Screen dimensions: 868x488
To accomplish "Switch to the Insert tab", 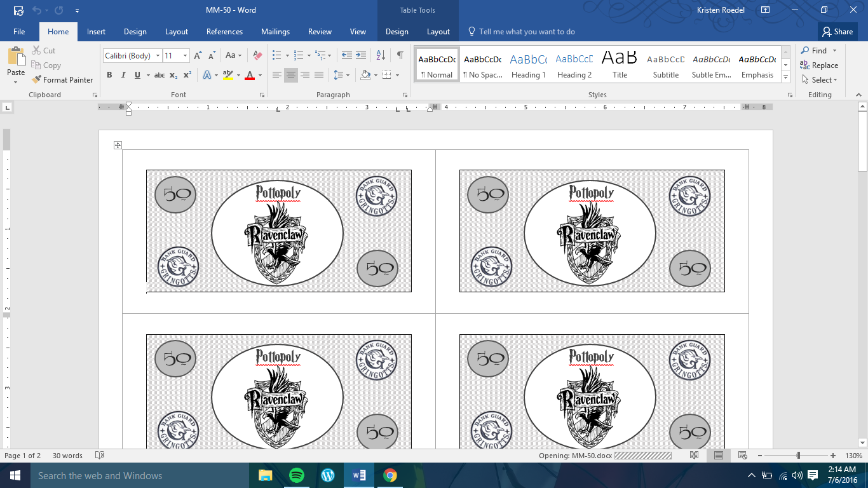I will point(97,32).
